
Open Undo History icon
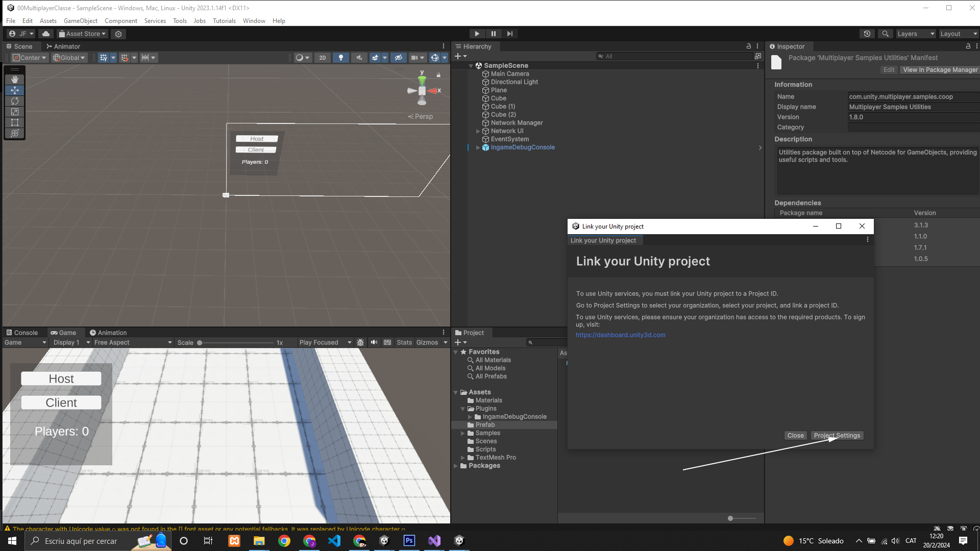click(x=867, y=34)
